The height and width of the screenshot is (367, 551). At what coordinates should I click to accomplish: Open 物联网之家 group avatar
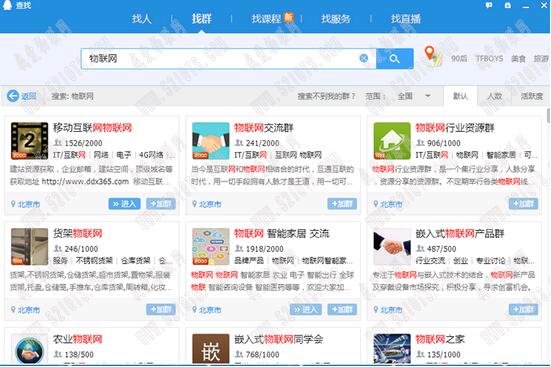(x=392, y=349)
